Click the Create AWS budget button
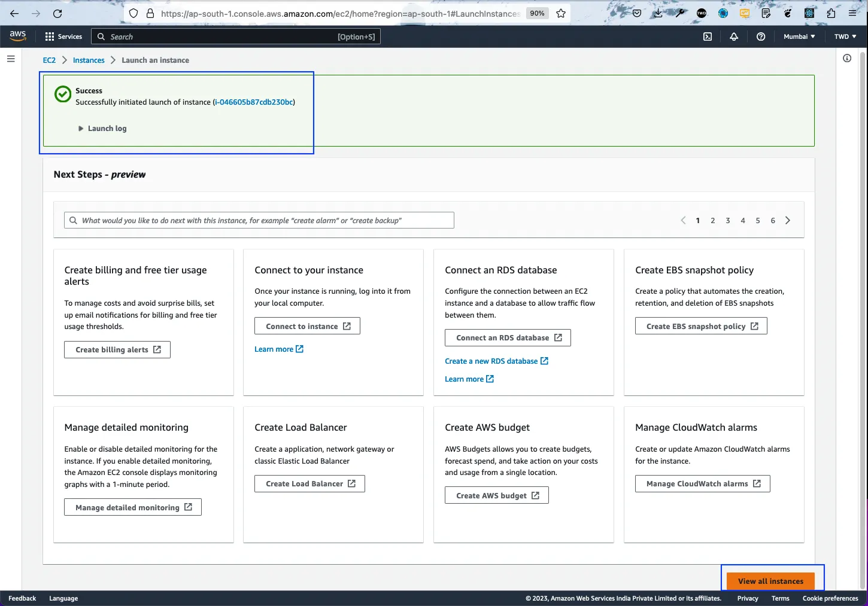The image size is (868, 606). click(497, 495)
